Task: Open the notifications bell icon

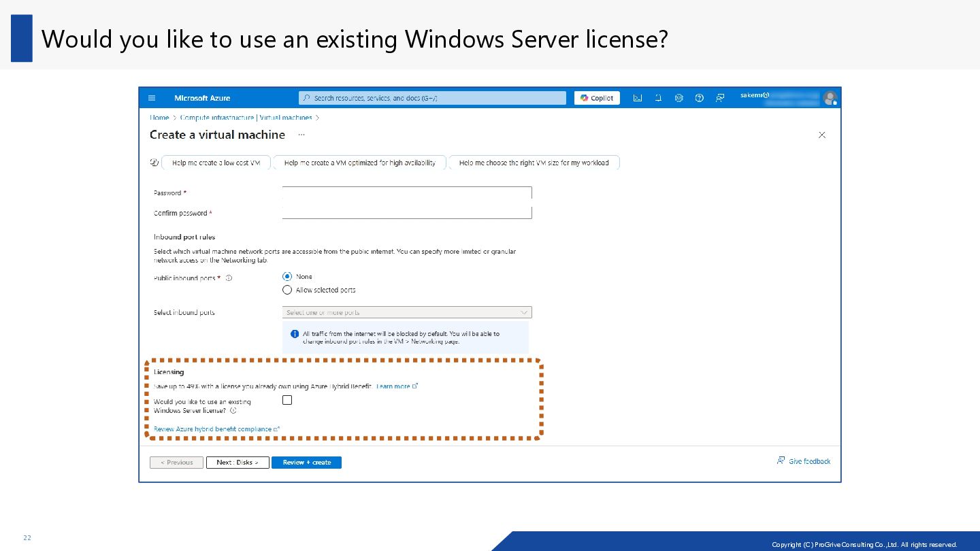Action: pos(658,98)
